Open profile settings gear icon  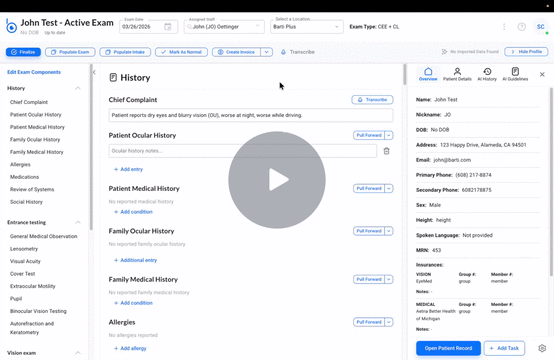[542, 348]
